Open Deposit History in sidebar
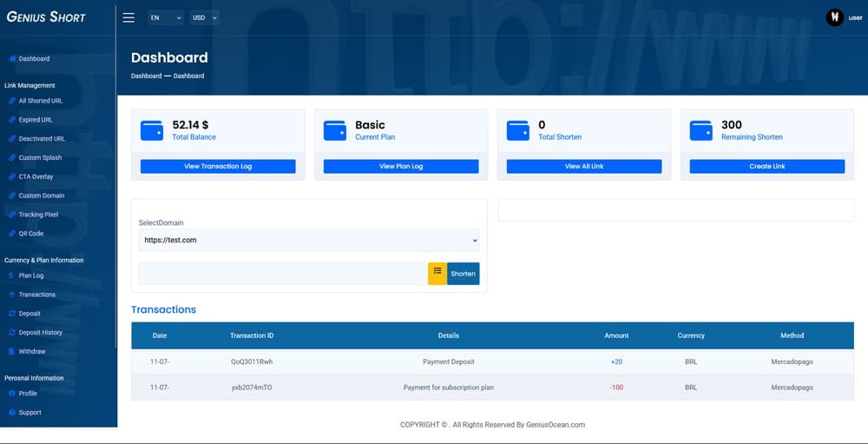The height and width of the screenshot is (444, 868). 40,333
